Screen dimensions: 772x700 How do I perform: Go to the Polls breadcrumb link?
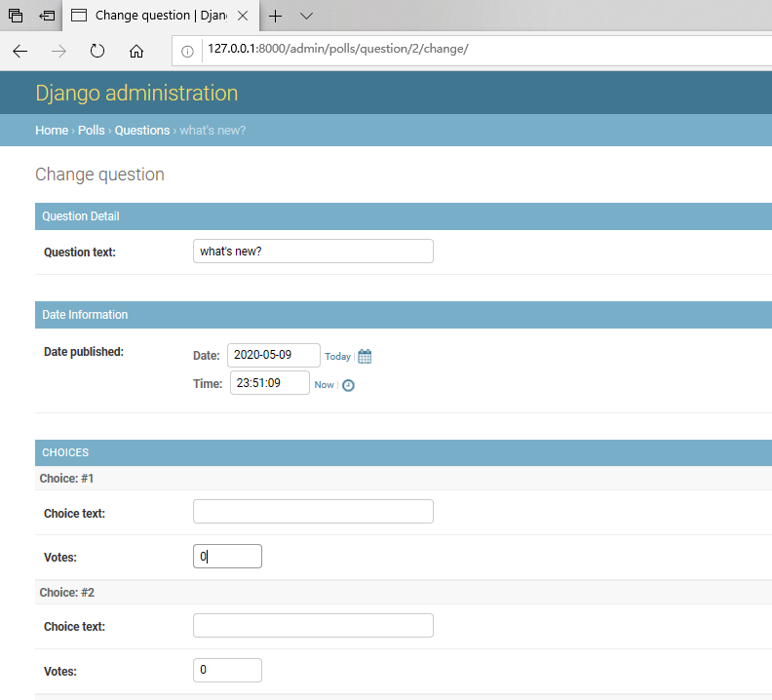pyautogui.click(x=91, y=130)
